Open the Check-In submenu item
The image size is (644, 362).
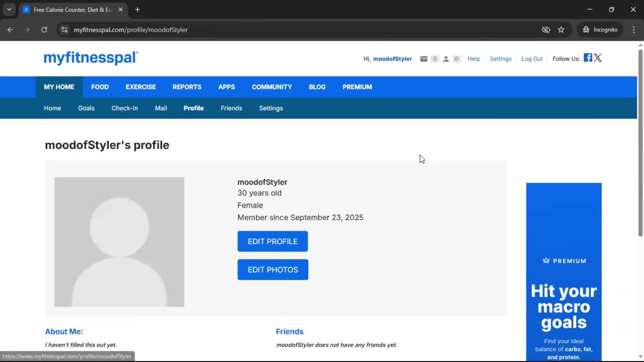tap(124, 108)
